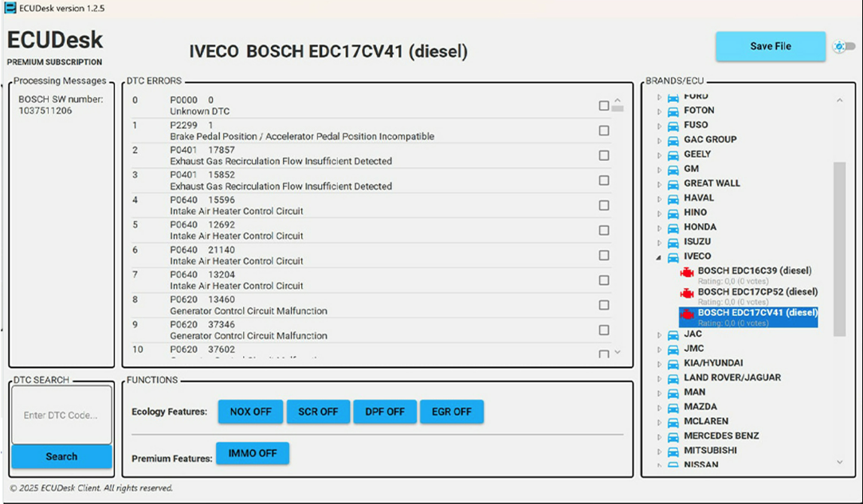This screenshot has width=863, height=504.
Task: Click the DTC Errors list scroll-down arrow
Action: pos(618,352)
